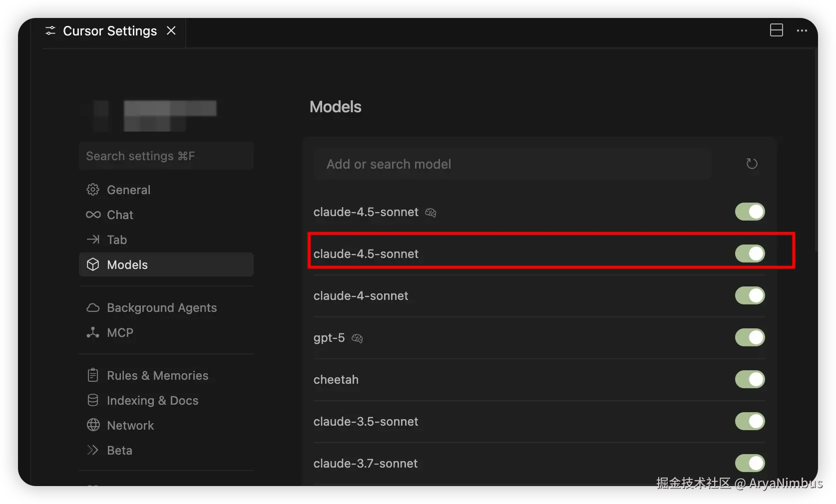Click the Cursor Settings tab title
The width and height of the screenshot is (836, 504).
click(x=110, y=31)
